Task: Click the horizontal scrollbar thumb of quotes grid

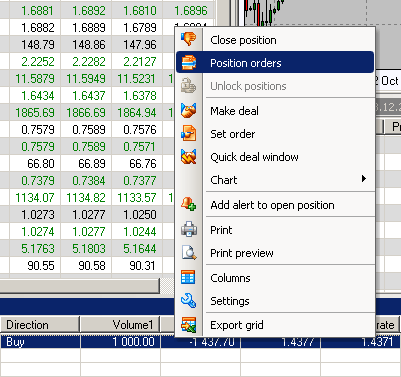Action: pyautogui.click(x=80, y=286)
